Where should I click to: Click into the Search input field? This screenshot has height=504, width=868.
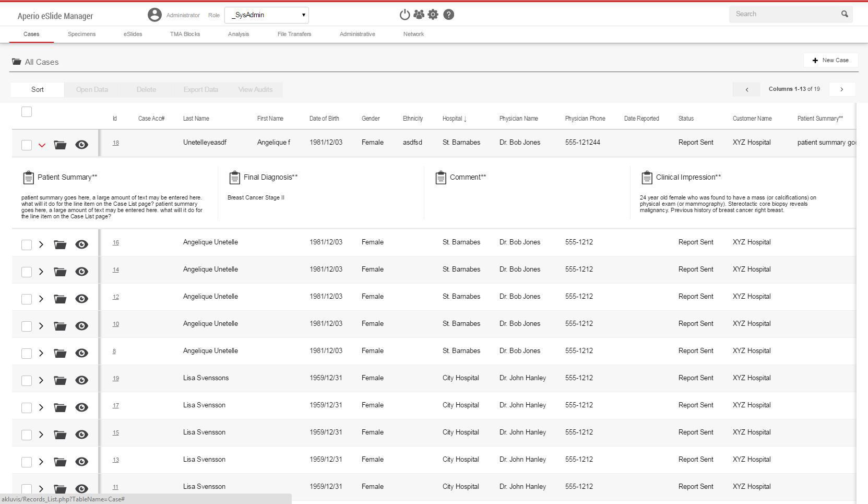tap(783, 14)
